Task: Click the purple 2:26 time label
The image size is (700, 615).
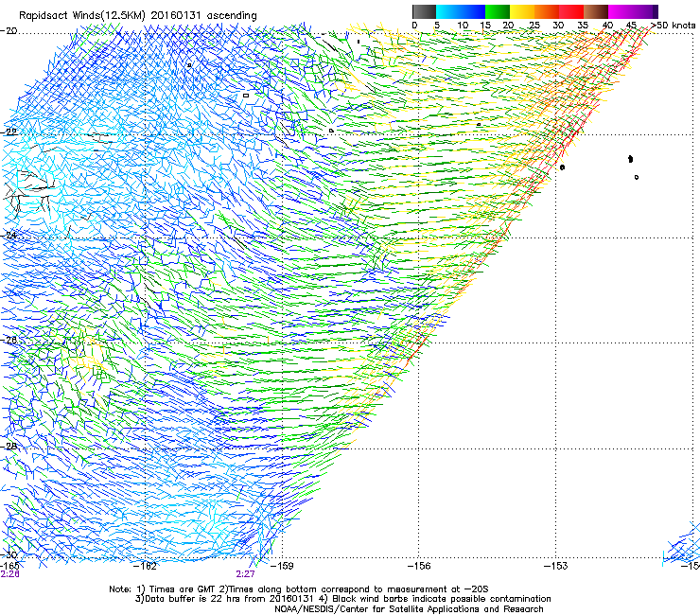Action: tap(9, 574)
